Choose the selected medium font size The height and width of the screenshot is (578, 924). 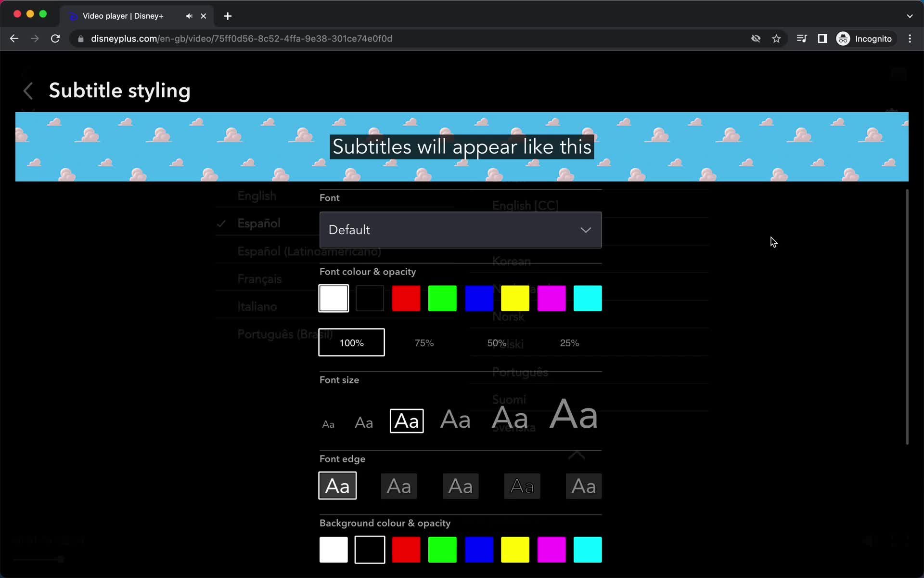pos(407,421)
